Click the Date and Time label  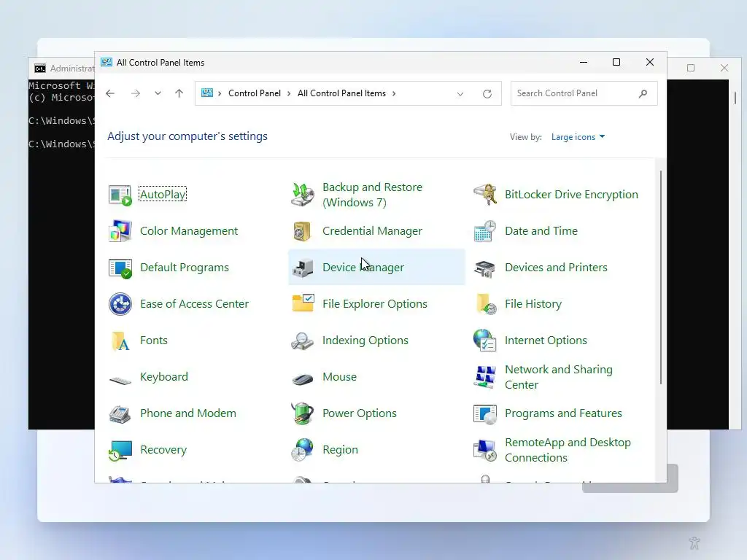541,231
